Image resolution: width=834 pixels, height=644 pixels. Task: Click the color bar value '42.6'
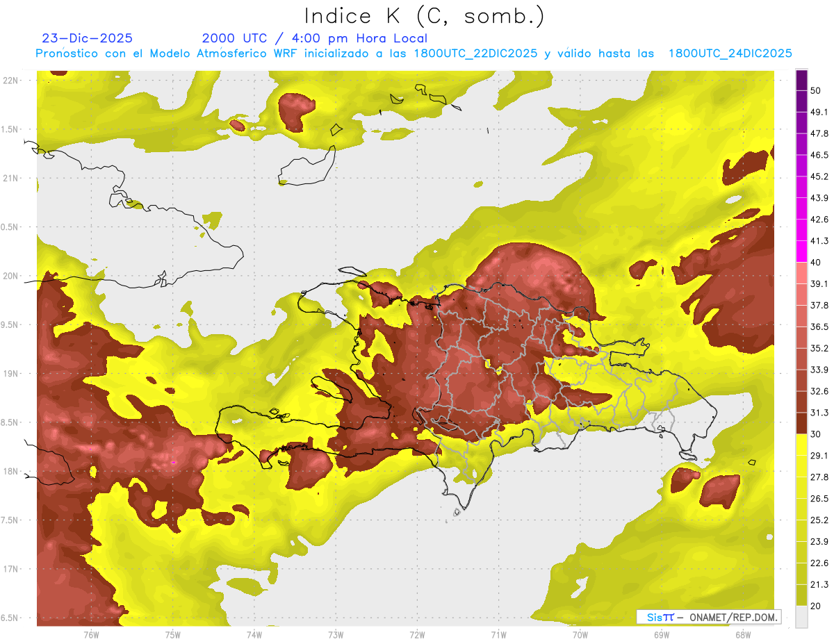tap(819, 220)
